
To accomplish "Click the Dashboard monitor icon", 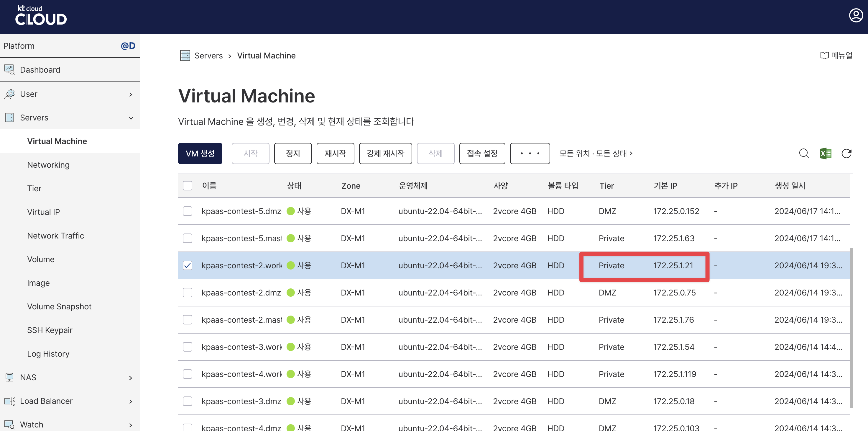I will pyautogui.click(x=9, y=70).
